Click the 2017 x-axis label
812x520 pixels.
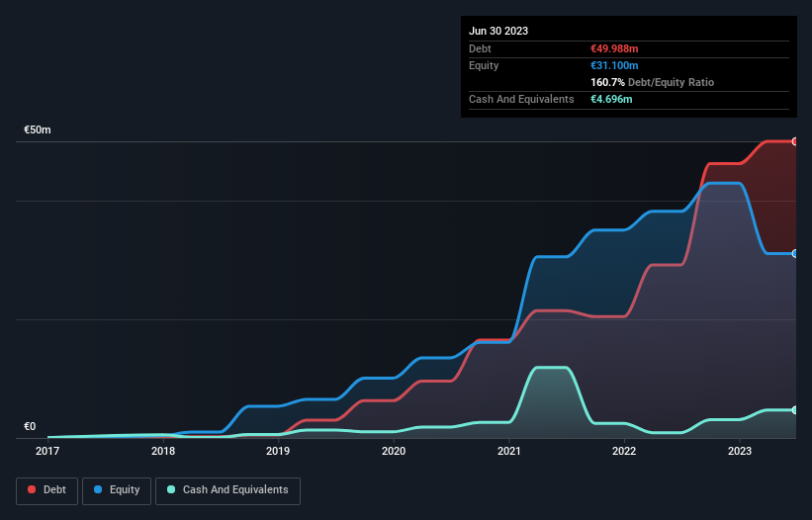coord(47,451)
